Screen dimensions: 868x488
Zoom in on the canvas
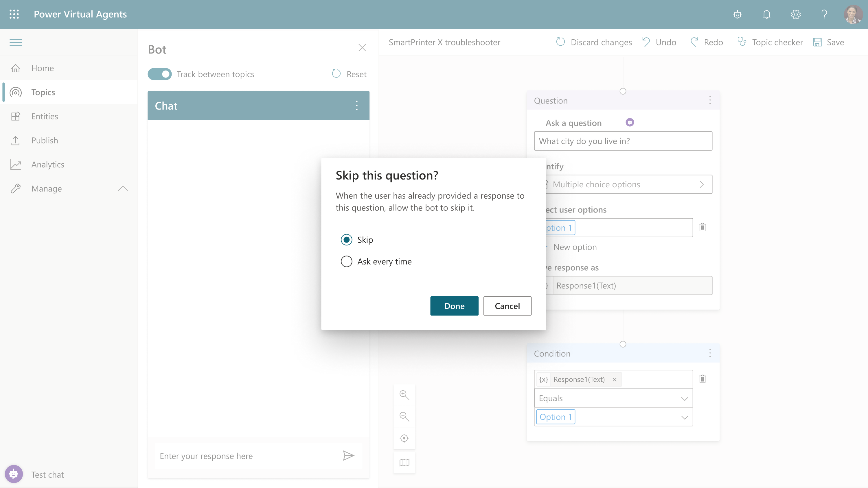click(x=404, y=395)
